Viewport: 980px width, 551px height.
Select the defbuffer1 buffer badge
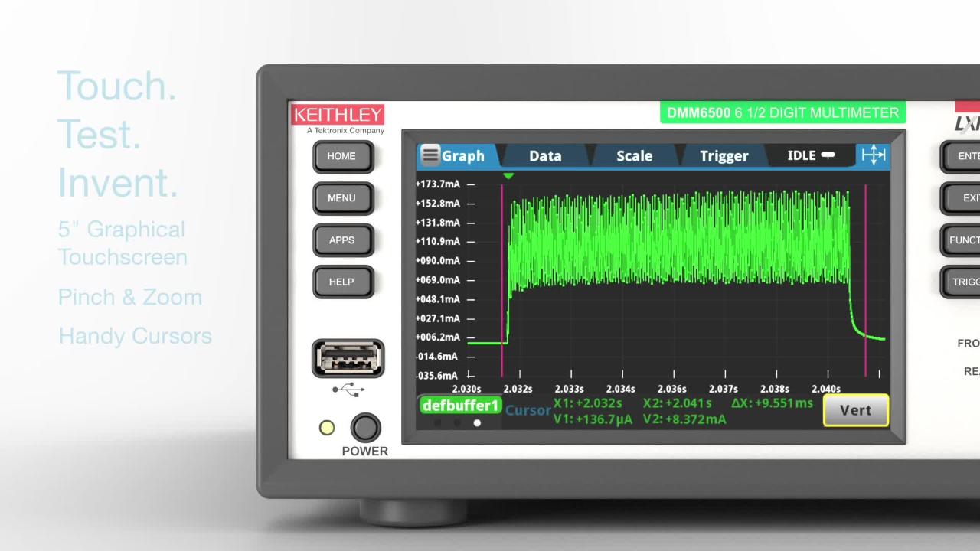pos(459,406)
